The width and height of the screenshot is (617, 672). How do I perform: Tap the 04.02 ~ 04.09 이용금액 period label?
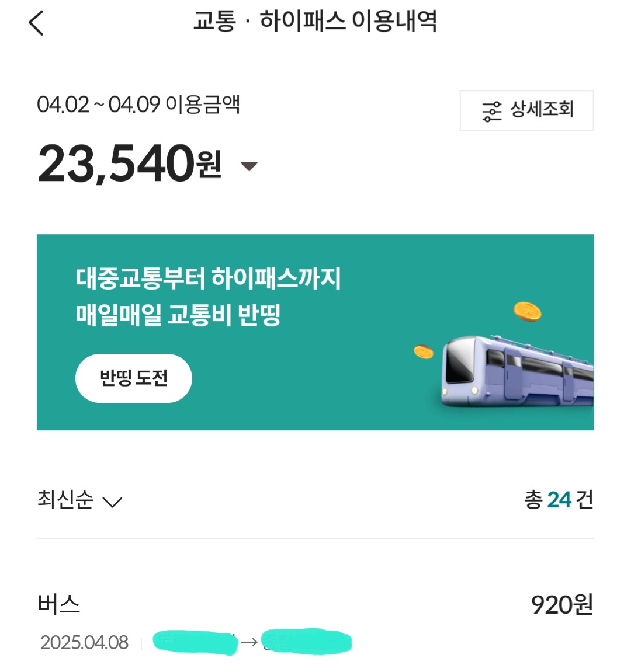click(x=138, y=105)
